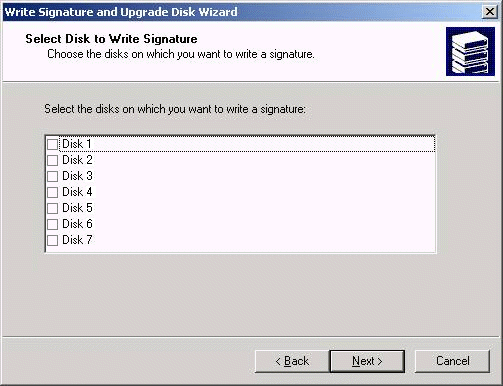Select the Disk 4 list entry
This screenshot has width=503, height=386.
point(77,192)
